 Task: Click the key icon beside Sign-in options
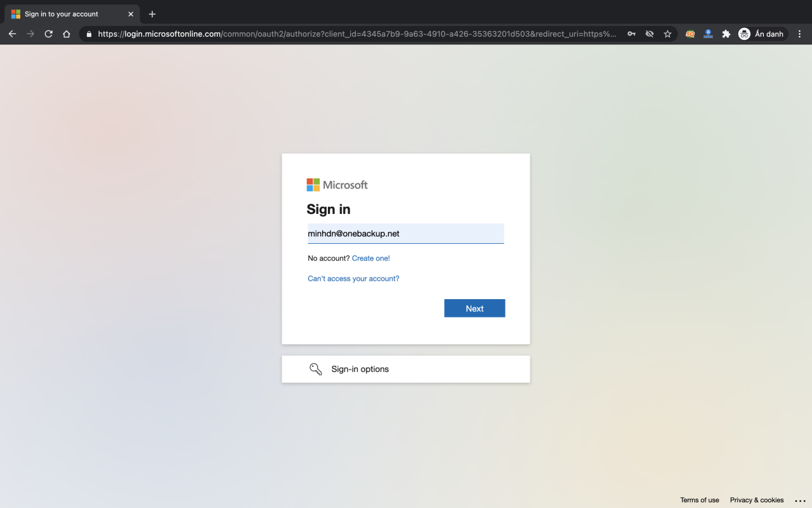315,369
